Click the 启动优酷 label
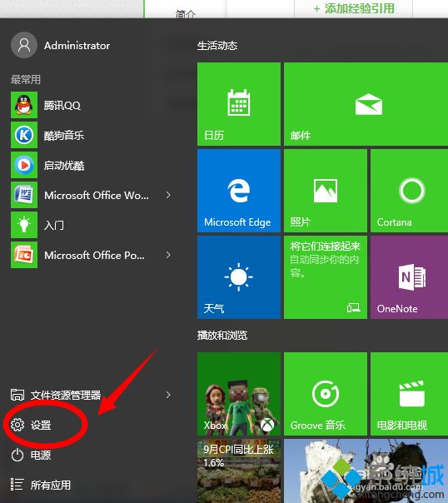 coord(64,166)
